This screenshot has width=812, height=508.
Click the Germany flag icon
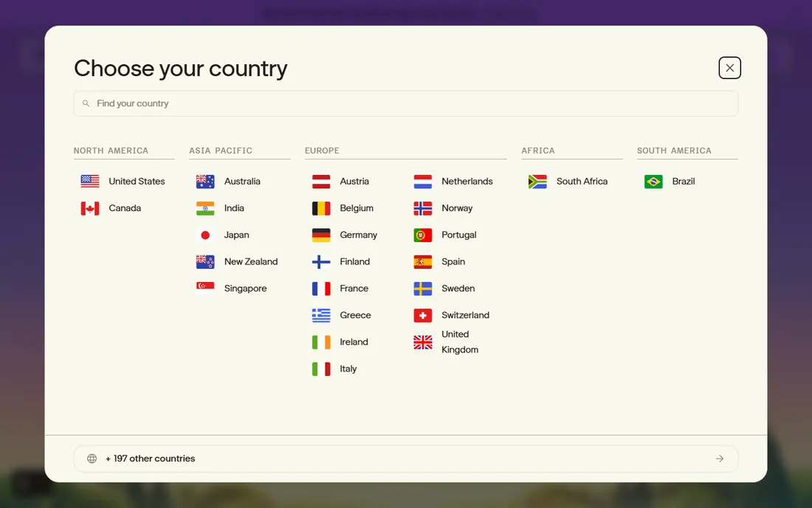pos(321,235)
